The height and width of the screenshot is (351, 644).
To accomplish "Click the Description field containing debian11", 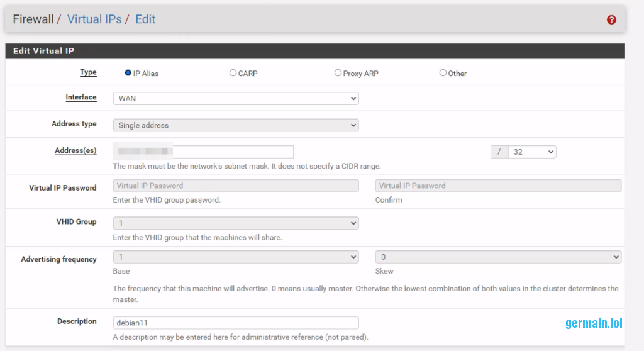I will (x=236, y=323).
